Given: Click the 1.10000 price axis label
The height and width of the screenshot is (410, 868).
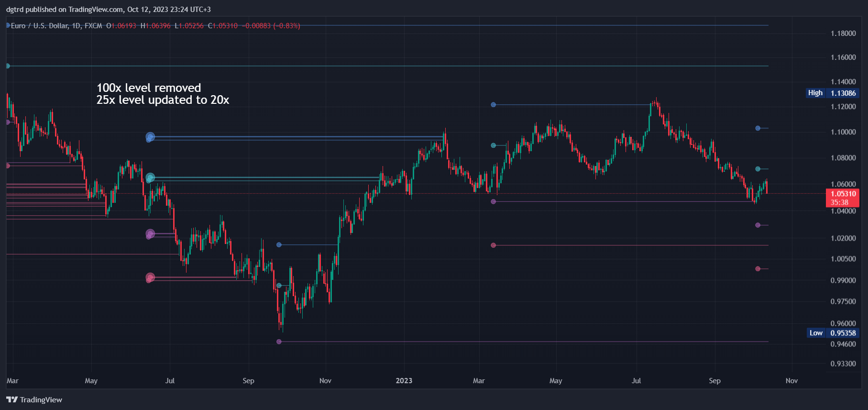Looking at the screenshot, I should 843,132.
